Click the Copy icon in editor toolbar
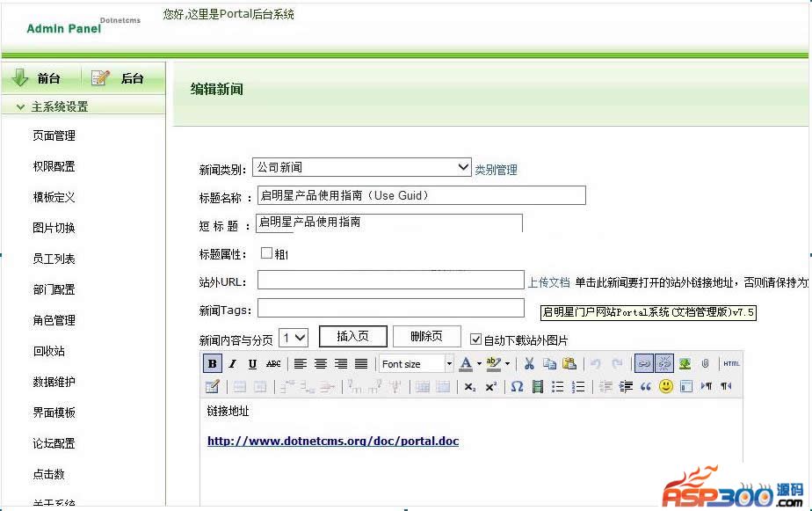This screenshot has height=511, width=812. 549,364
